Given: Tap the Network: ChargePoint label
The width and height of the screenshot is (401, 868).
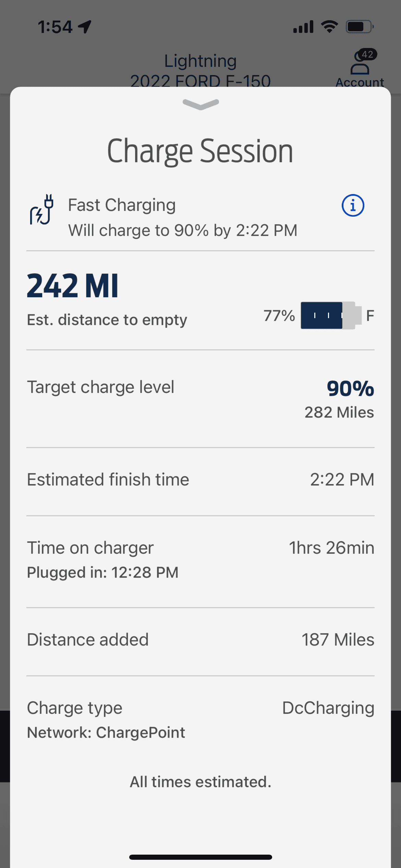Looking at the screenshot, I should click(106, 733).
